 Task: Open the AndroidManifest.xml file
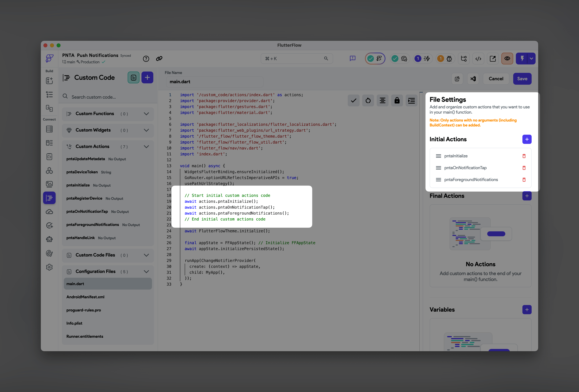108,297
